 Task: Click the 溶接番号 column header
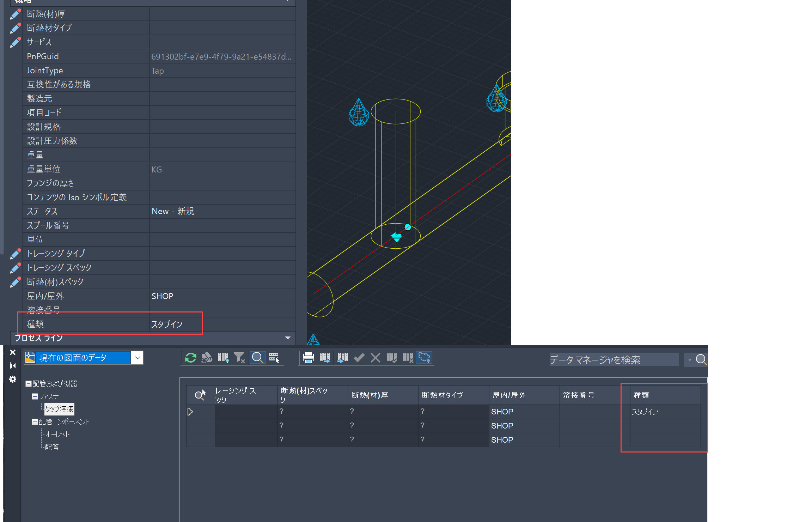point(594,395)
